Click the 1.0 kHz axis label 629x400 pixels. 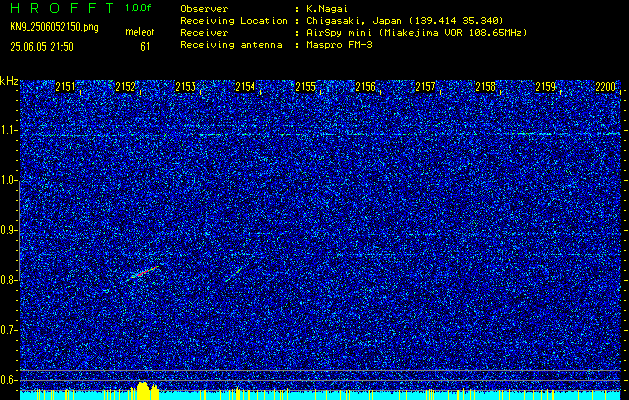tap(8, 181)
